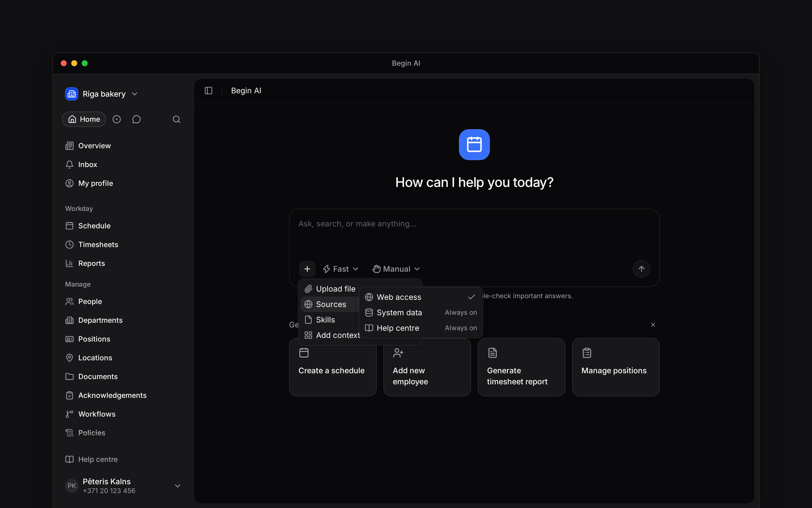812x508 pixels.
Task: Open the circled-dot activity icon next to Home
Action: (116, 119)
